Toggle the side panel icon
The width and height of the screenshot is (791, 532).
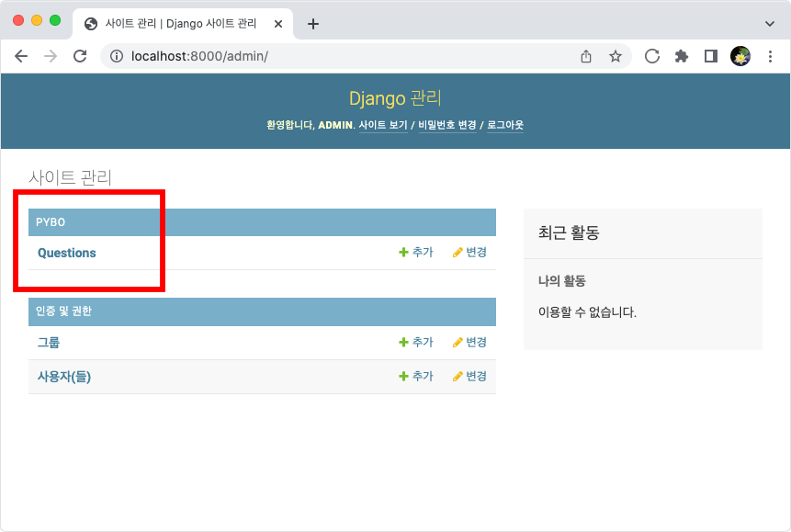[711, 56]
